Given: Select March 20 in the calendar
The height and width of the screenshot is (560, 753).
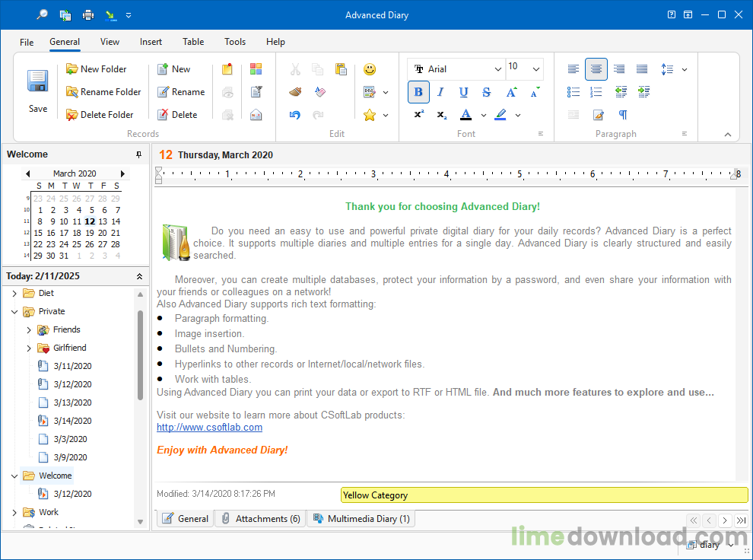Looking at the screenshot, I should click(102, 233).
